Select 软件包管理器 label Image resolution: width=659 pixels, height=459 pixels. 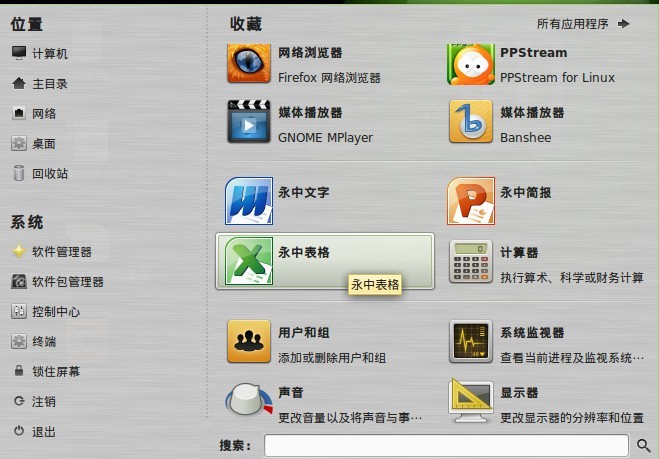68,282
